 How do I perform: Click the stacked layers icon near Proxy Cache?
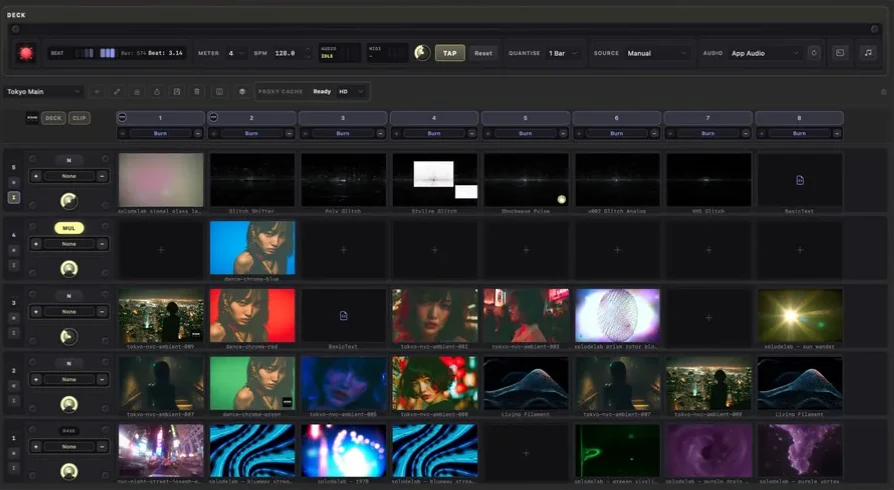[242, 91]
